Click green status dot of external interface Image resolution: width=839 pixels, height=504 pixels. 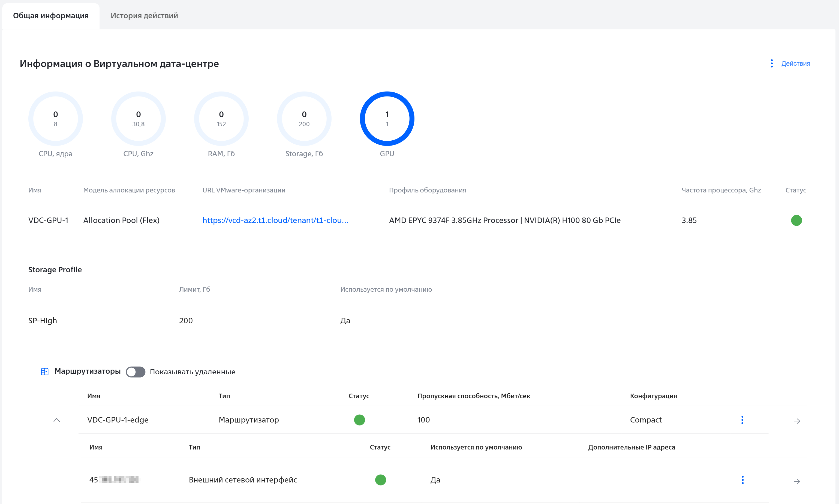coord(380,480)
